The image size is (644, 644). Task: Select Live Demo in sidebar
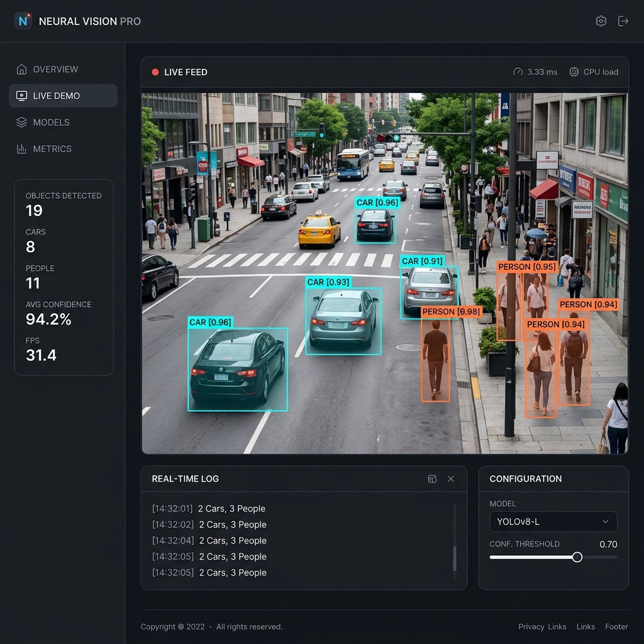[x=64, y=96]
